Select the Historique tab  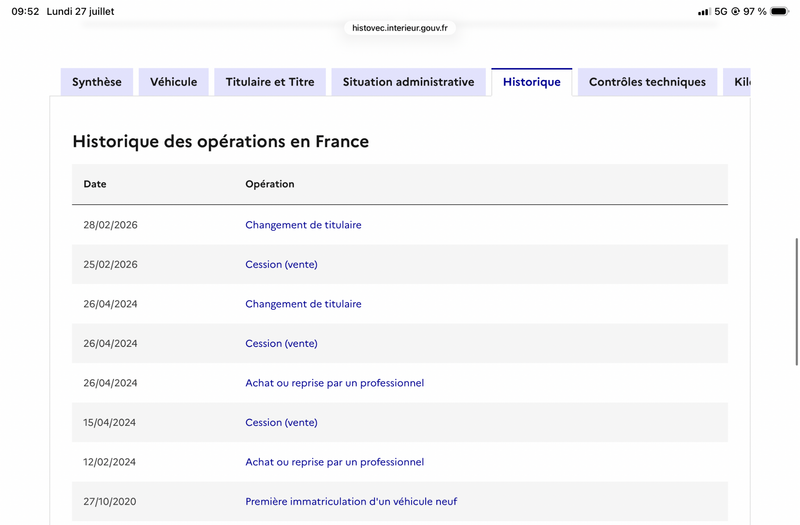click(532, 82)
